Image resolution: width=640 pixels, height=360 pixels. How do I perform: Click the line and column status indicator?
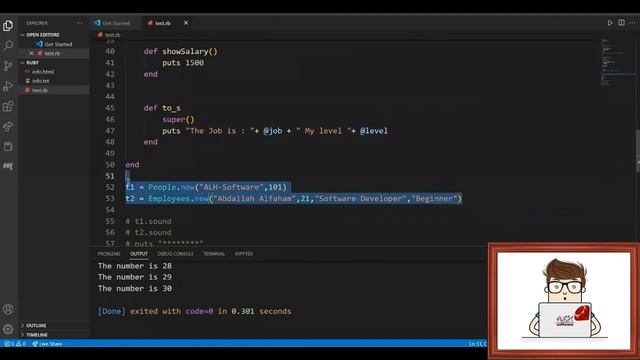coord(478,344)
